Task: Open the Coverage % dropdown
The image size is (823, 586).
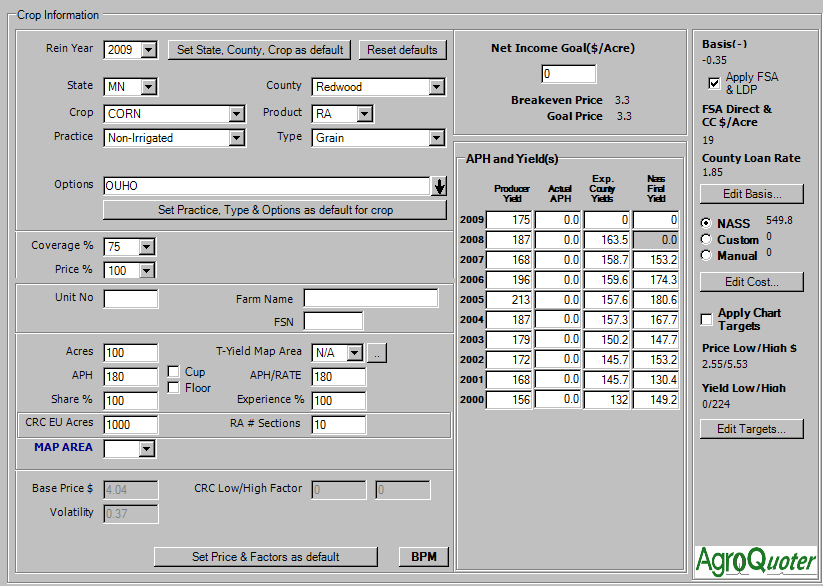Action: pos(146,246)
